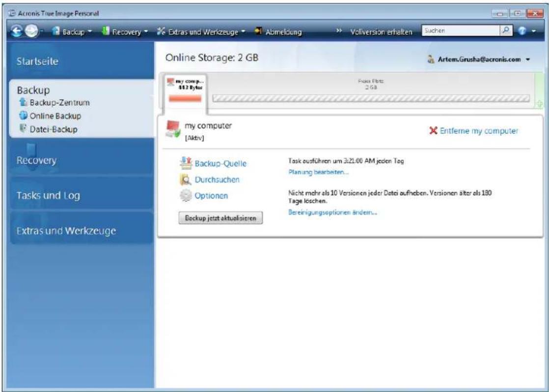Expand the account dropdown arrow next to email
The height and width of the screenshot is (392, 549).
[x=528, y=59]
